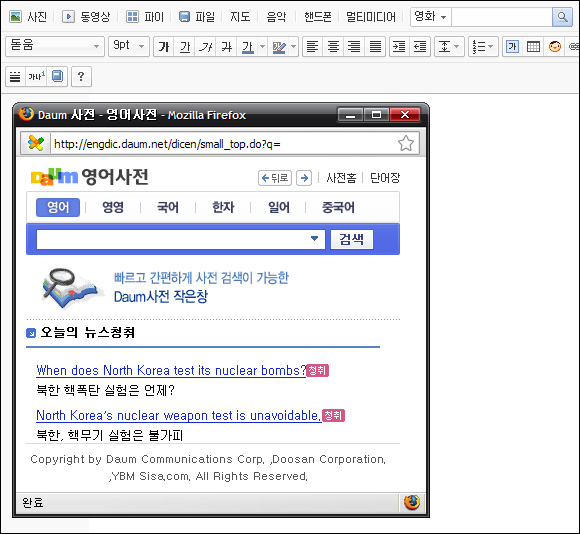Open the 단어장 wordbook link
This screenshot has height=534, width=580.
[x=385, y=178]
